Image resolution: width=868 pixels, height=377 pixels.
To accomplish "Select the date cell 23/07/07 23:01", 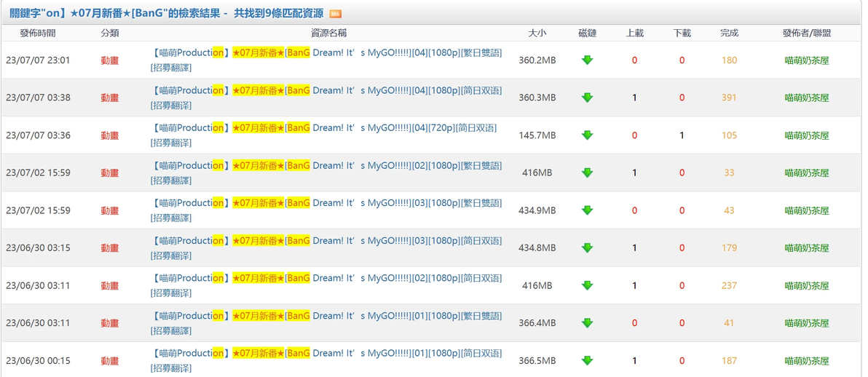I will [38, 60].
